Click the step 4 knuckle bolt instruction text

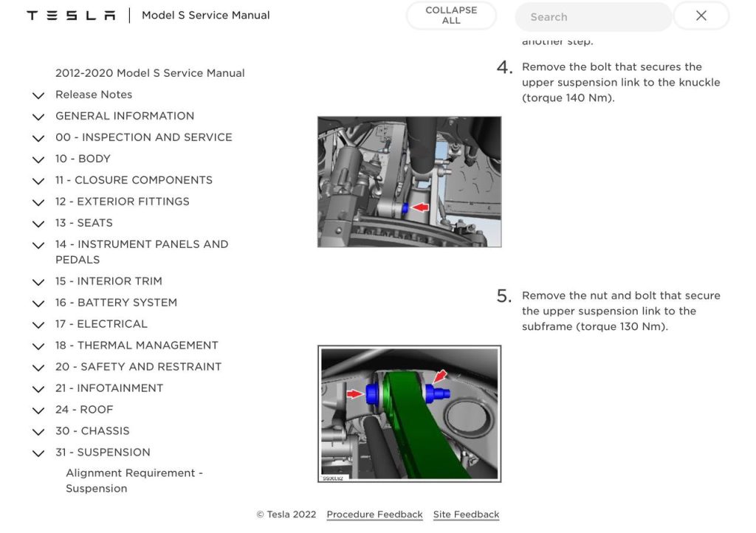tap(621, 83)
